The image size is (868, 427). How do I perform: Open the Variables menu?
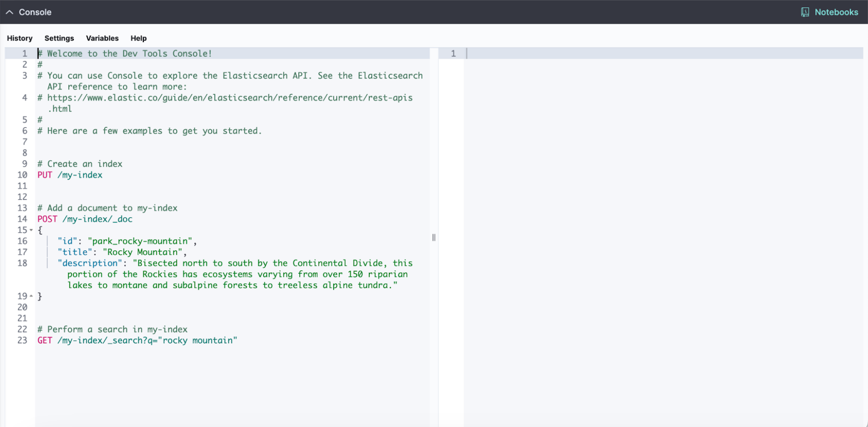click(x=102, y=38)
